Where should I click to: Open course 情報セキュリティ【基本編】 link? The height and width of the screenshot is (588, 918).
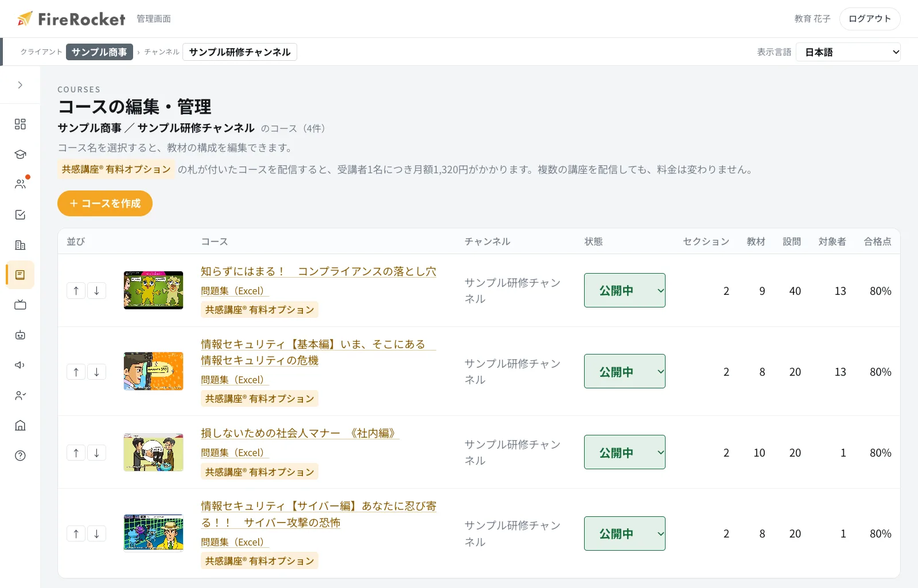coord(318,352)
